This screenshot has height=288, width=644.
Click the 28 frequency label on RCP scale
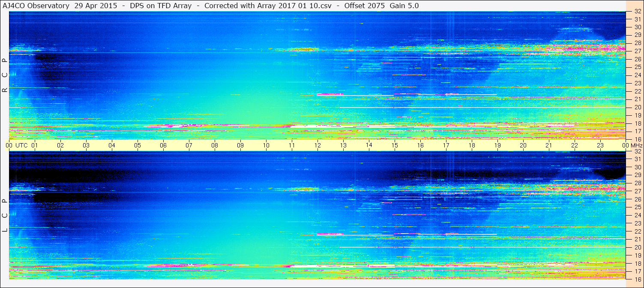point(638,43)
